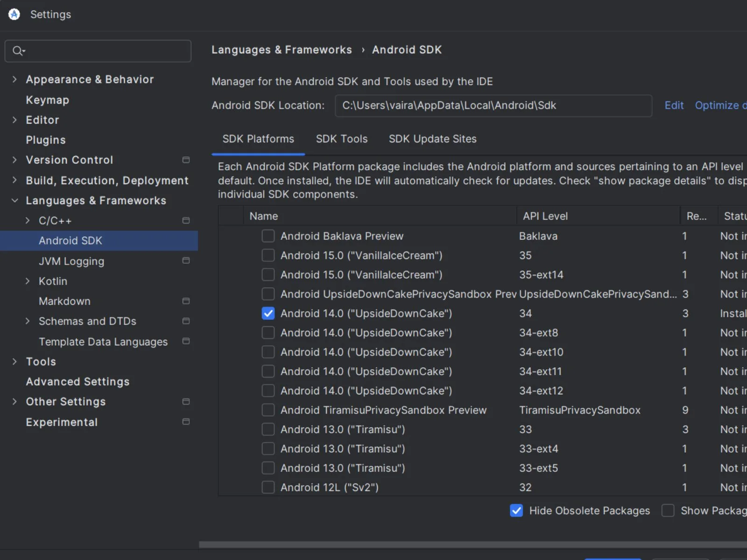747x560 pixels.
Task: Click project-level icon beside Schemas and DTDs
Action: coord(186,321)
